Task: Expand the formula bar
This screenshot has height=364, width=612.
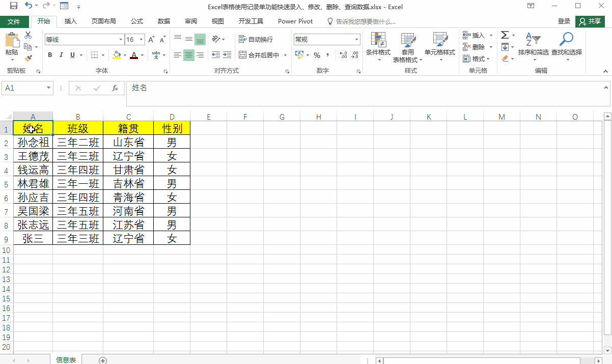Action: (606, 88)
